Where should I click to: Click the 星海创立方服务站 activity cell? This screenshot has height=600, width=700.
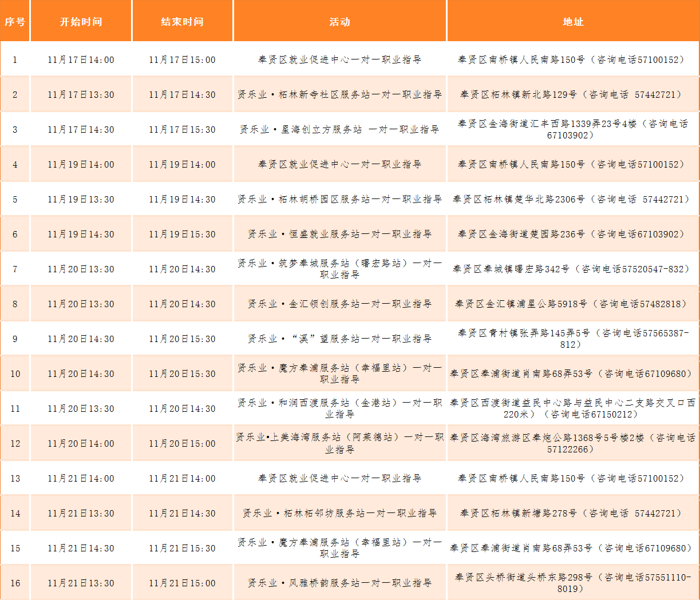tap(339, 129)
